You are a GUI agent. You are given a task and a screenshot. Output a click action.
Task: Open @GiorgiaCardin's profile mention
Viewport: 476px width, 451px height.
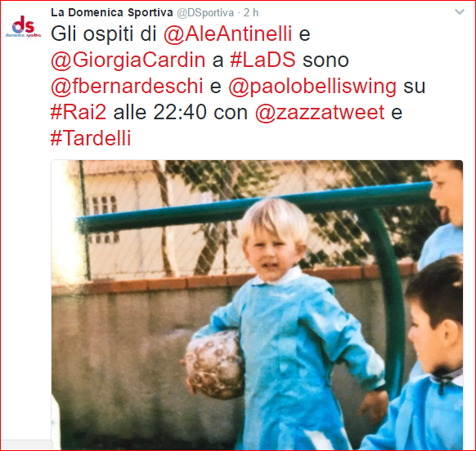[x=128, y=60]
